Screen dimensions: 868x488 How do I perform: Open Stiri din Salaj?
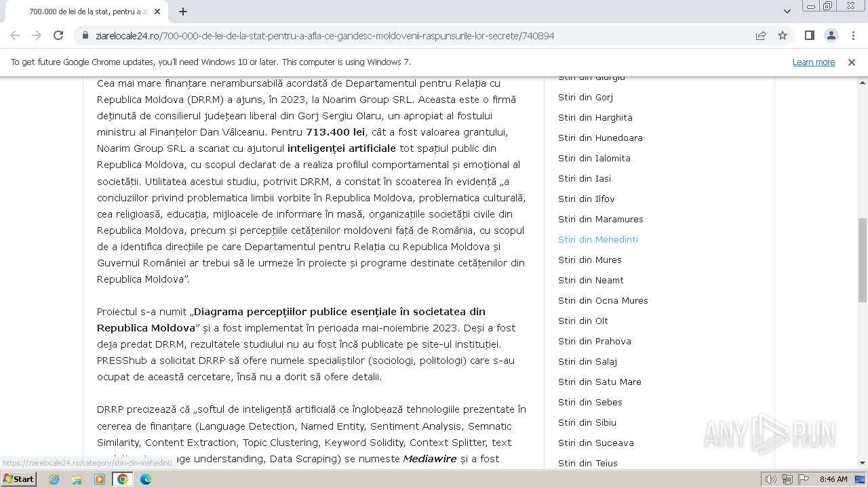click(x=587, y=361)
